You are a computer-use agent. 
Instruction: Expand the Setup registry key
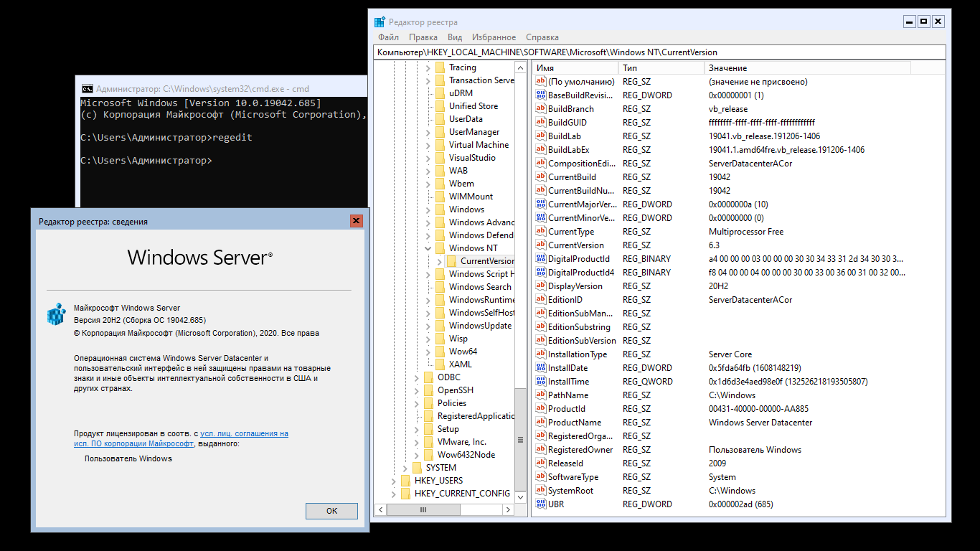click(416, 429)
